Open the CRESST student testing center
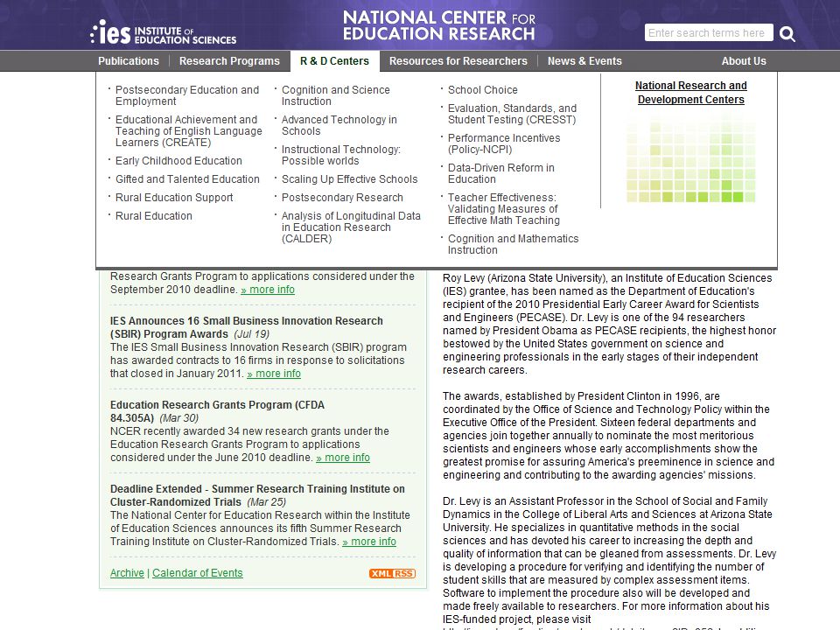 click(512, 114)
